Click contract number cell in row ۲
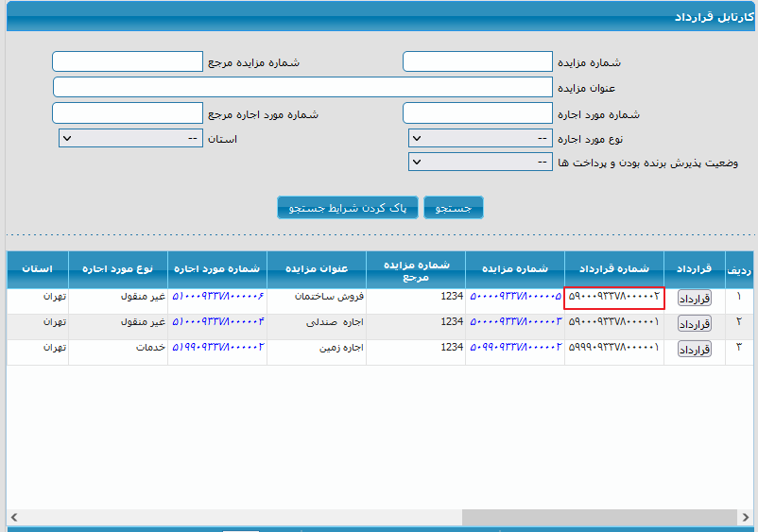 point(614,327)
